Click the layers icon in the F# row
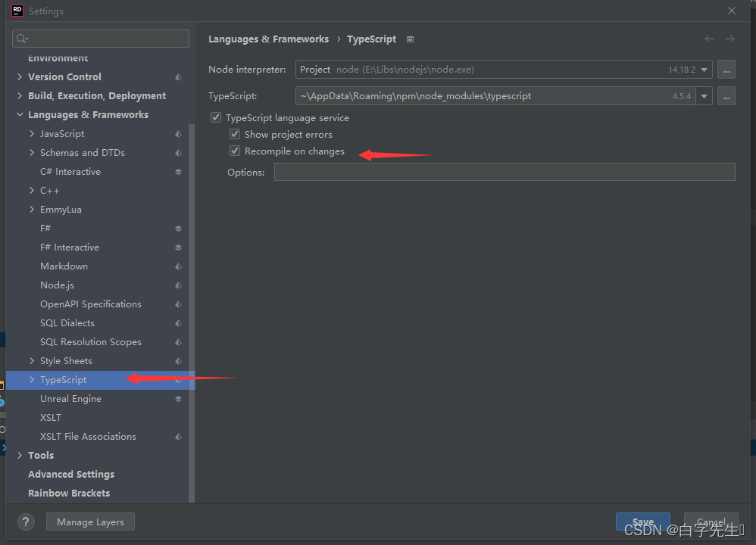The image size is (756, 545). 178,229
